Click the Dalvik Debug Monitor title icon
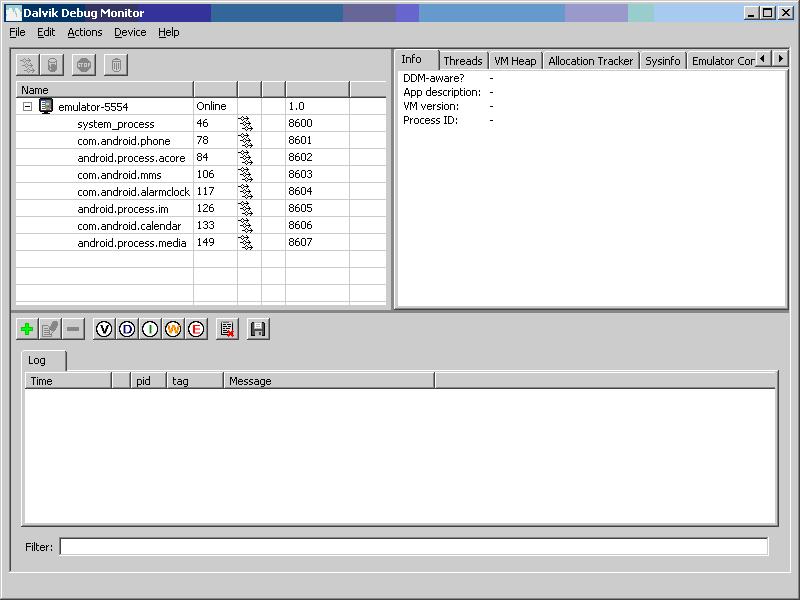The height and width of the screenshot is (600, 800). tap(13, 13)
